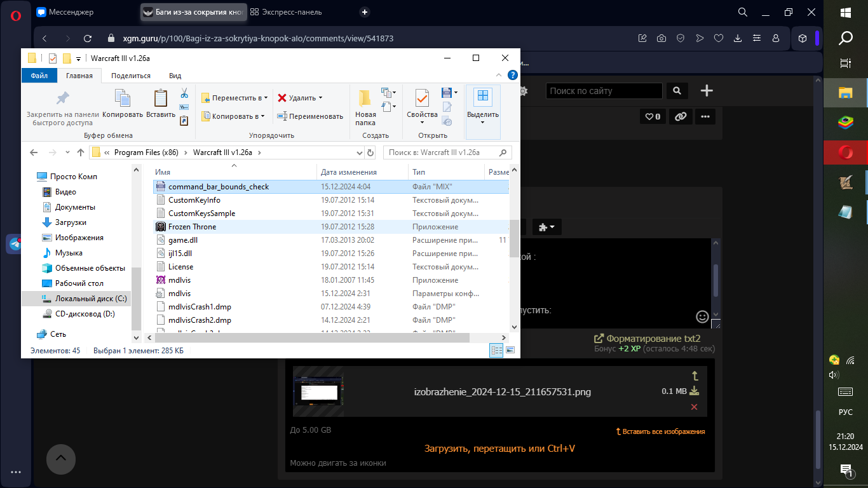Screen dimensions: 868x488
Task: Switch to the Вид ribbon tab
Action: 175,76
